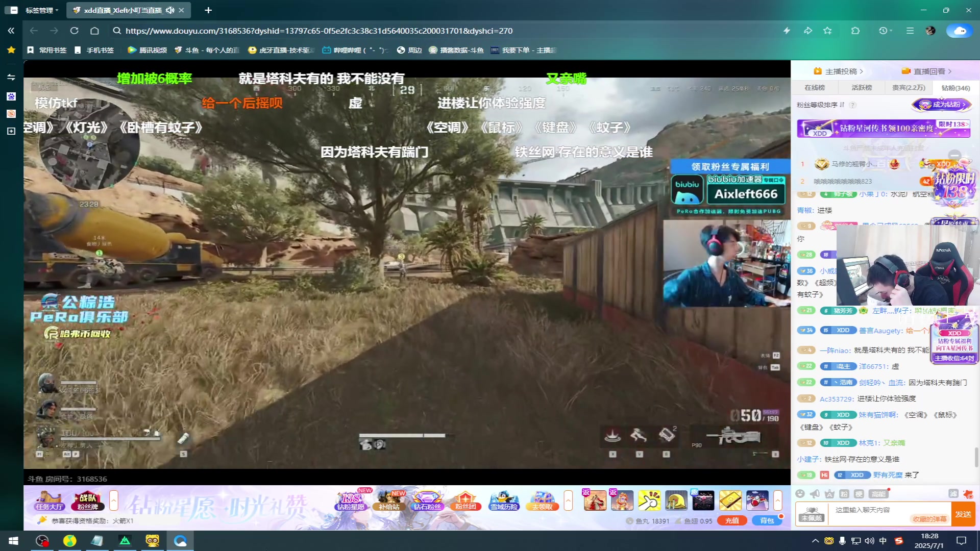Toggle the tray microphone icon
This screenshot has width=980, height=551.
[842, 540]
